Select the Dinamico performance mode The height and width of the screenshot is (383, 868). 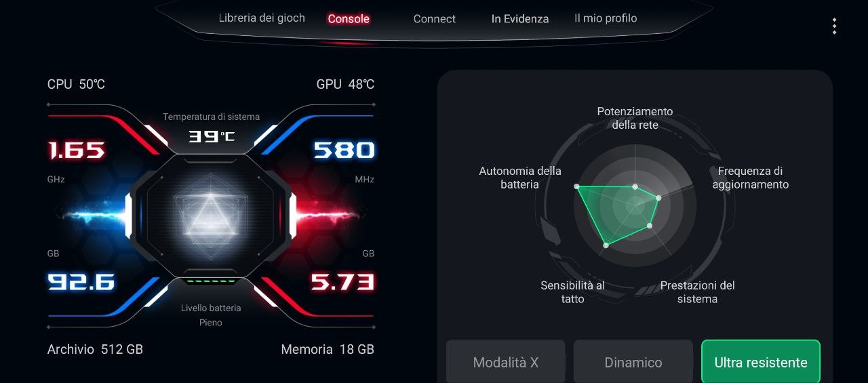pos(633,362)
